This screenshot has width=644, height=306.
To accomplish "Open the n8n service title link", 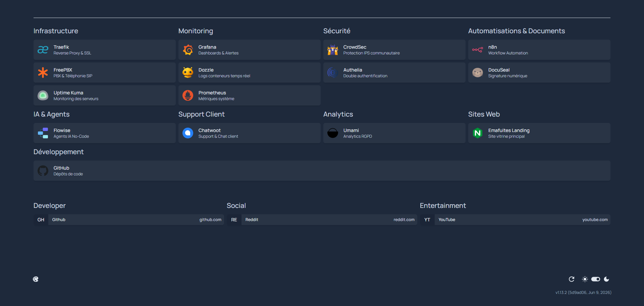I will 493,47.
